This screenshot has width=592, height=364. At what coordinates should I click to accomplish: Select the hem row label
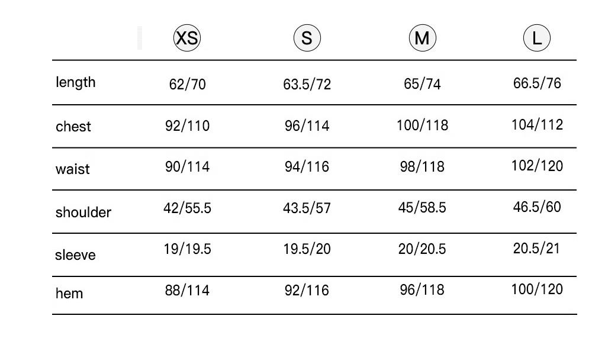[69, 294]
